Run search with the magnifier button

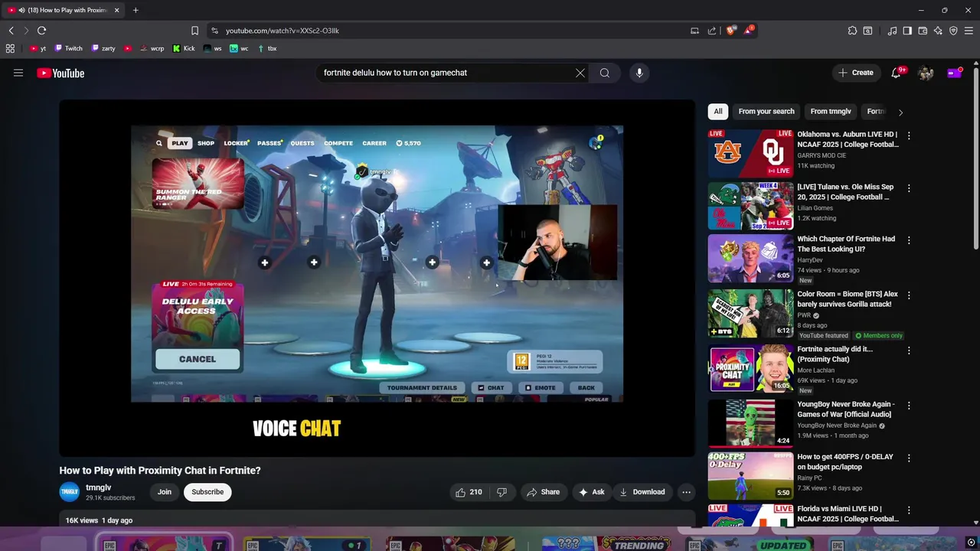click(605, 73)
